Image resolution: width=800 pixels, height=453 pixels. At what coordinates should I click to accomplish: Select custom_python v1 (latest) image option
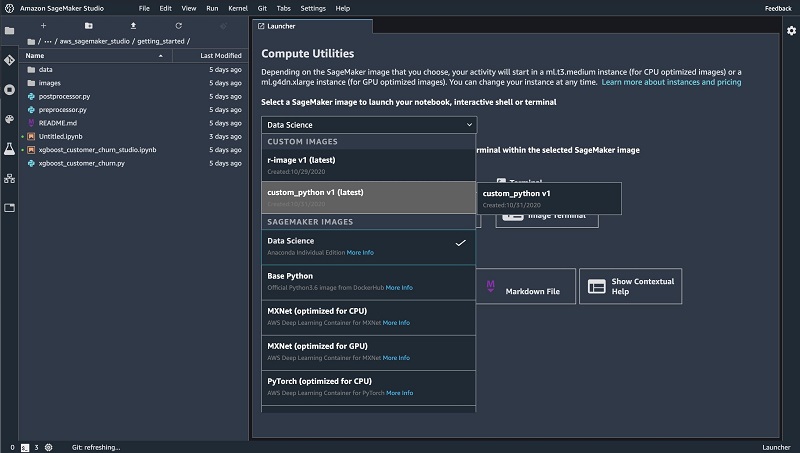(368, 197)
